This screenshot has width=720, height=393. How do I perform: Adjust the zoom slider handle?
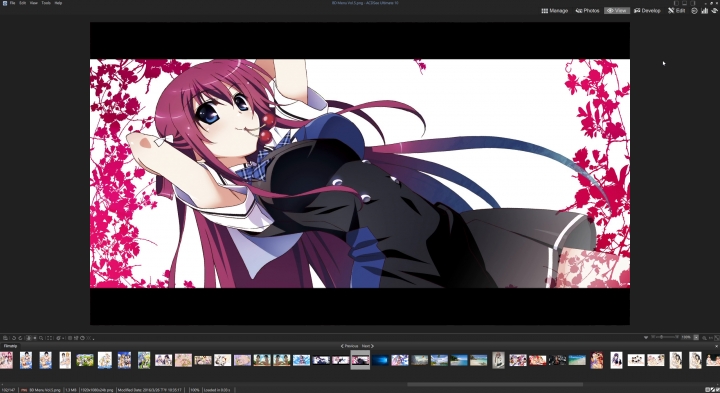coord(662,337)
